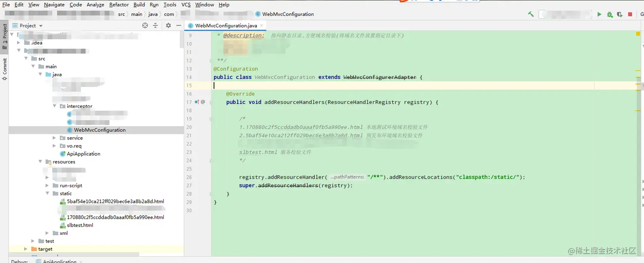644x263 pixels.
Task: Collapse the main folder arrow
Action: coord(33,66)
